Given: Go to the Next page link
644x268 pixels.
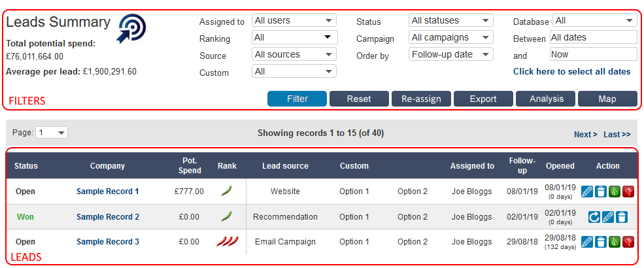Looking at the screenshot, I should [x=585, y=135].
